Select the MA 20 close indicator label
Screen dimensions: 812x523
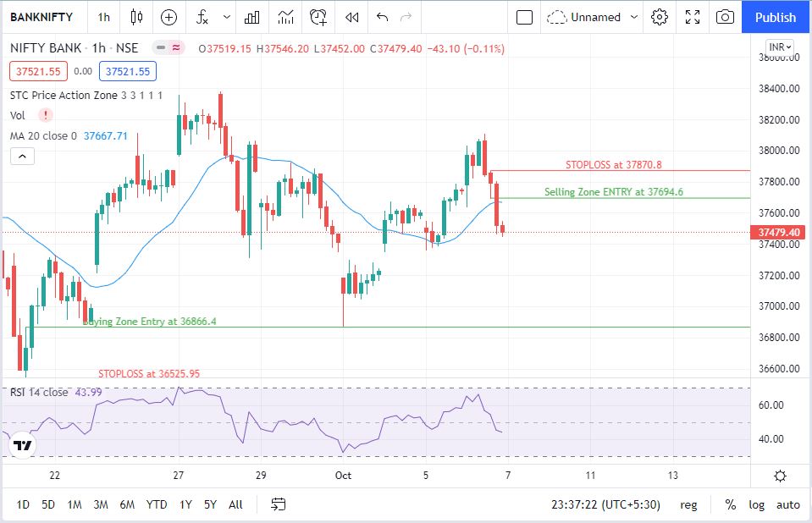pyautogui.click(x=43, y=135)
